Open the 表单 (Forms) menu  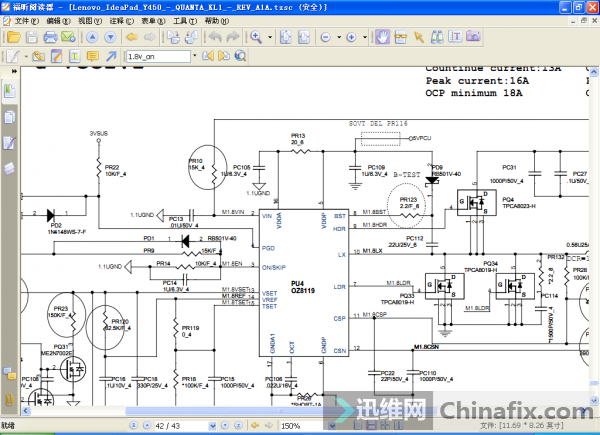[153, 21]
